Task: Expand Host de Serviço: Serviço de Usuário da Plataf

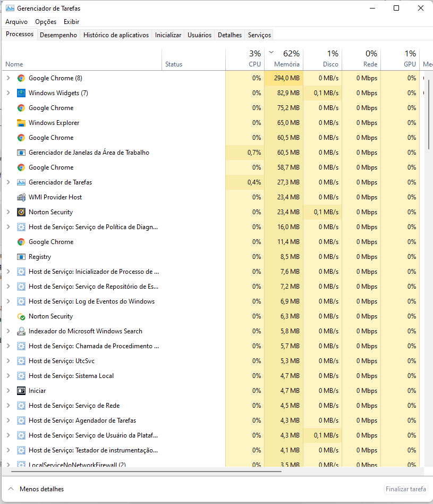Action: pyautogui.click(x=9, y=435)
